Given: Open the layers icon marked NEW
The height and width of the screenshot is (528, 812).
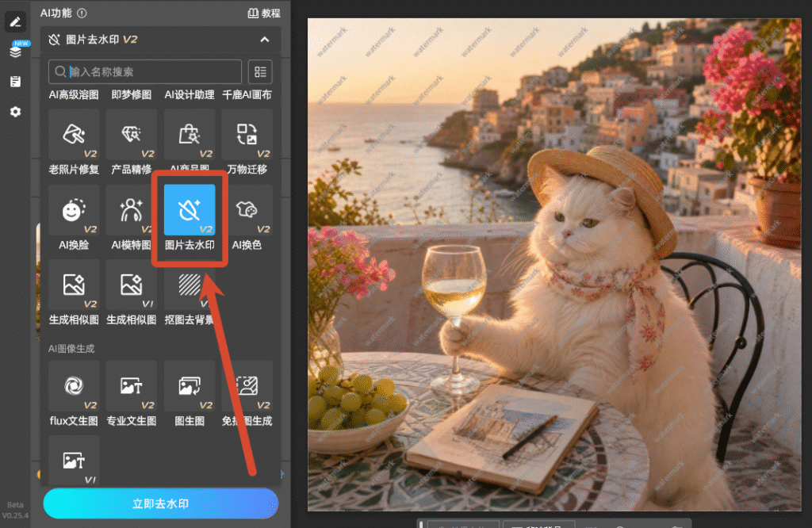Looking at the screenshot, I should pyautogui.click(x=16, y=51).
